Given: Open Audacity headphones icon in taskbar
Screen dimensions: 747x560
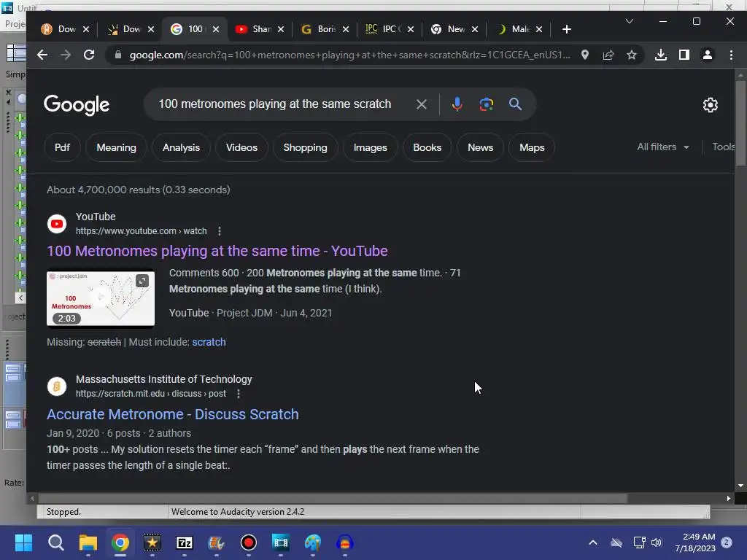Looking at the screenshot, I should (x=345, y=542).
